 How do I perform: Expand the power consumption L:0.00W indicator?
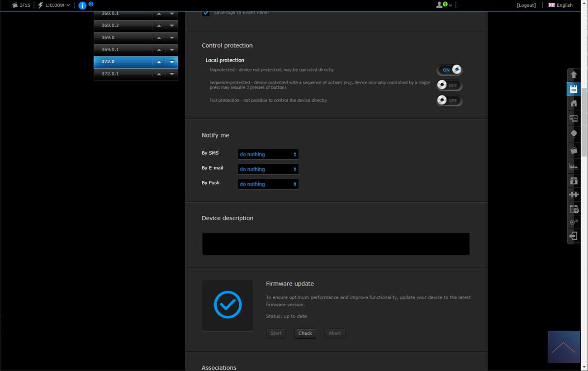point(54,5)
